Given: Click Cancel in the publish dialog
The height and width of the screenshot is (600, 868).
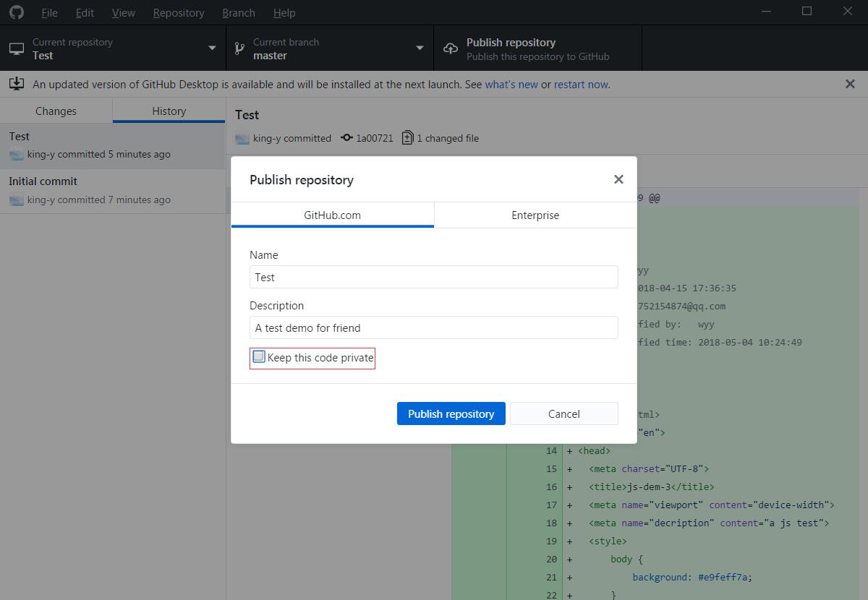Looking at the screenshot, I should (563, 413).
